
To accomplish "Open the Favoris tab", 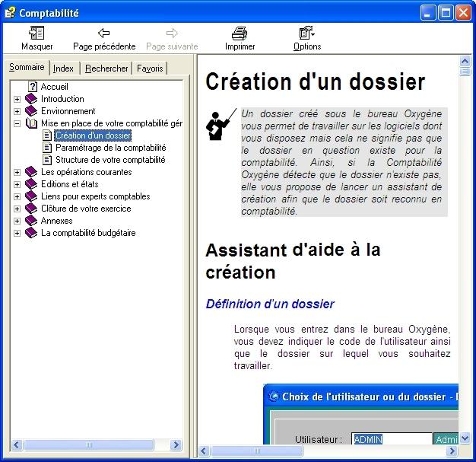I will [150, 69].
